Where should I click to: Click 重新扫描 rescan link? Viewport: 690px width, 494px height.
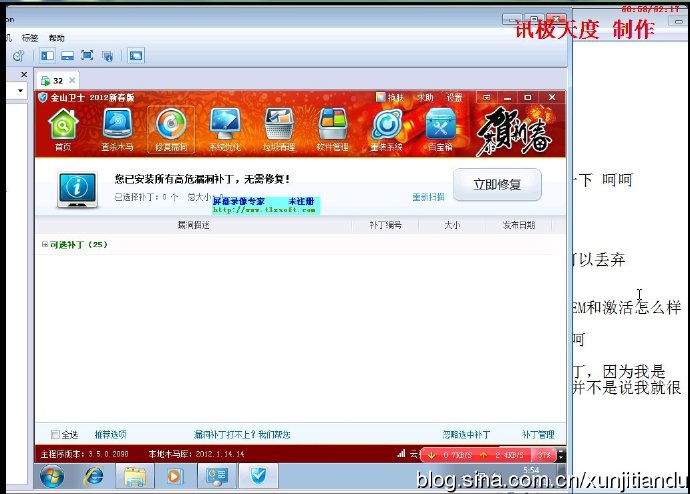428,197
